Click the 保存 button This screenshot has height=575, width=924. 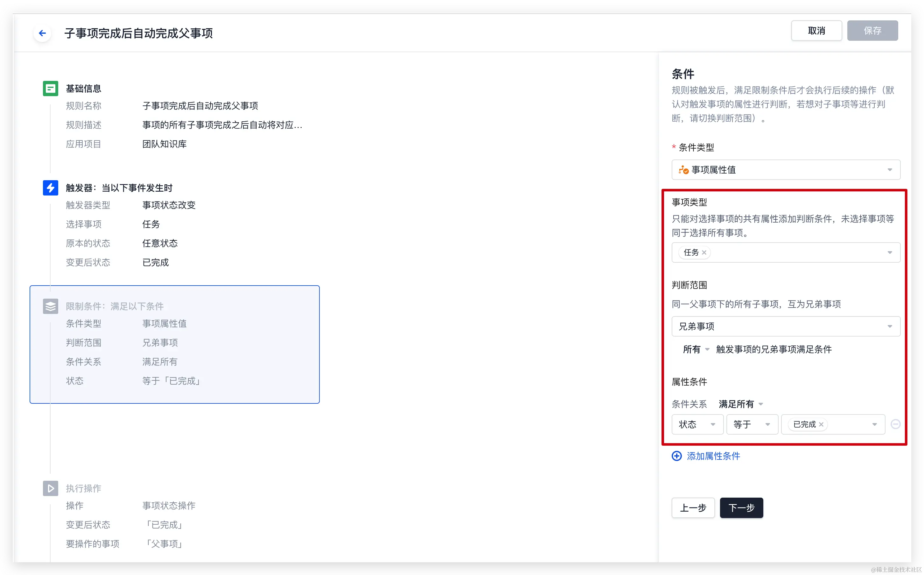pos(872,31)
